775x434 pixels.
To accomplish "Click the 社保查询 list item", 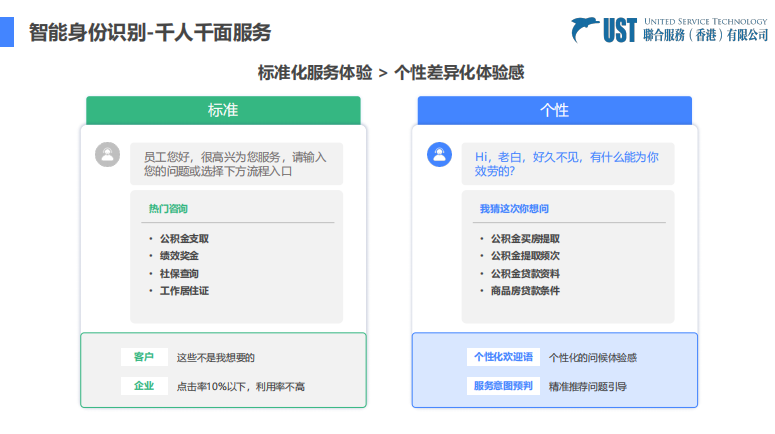I will click(x=179, y=273).
